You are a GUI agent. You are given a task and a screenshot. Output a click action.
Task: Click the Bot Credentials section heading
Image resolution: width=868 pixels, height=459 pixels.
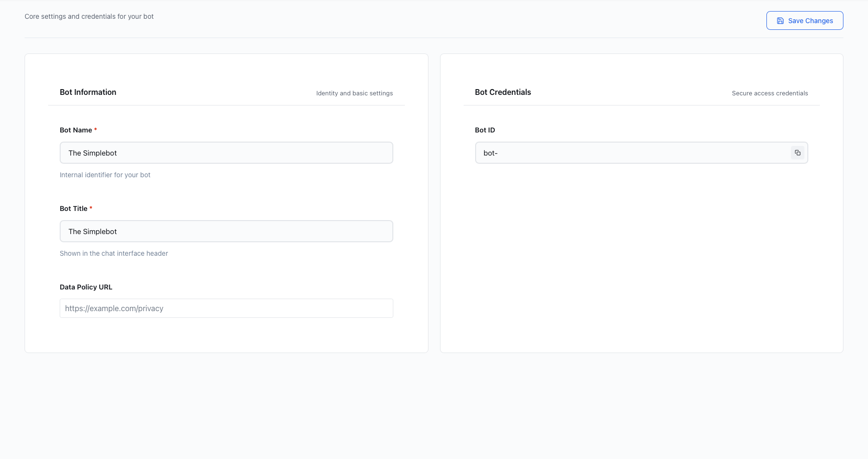503,92
